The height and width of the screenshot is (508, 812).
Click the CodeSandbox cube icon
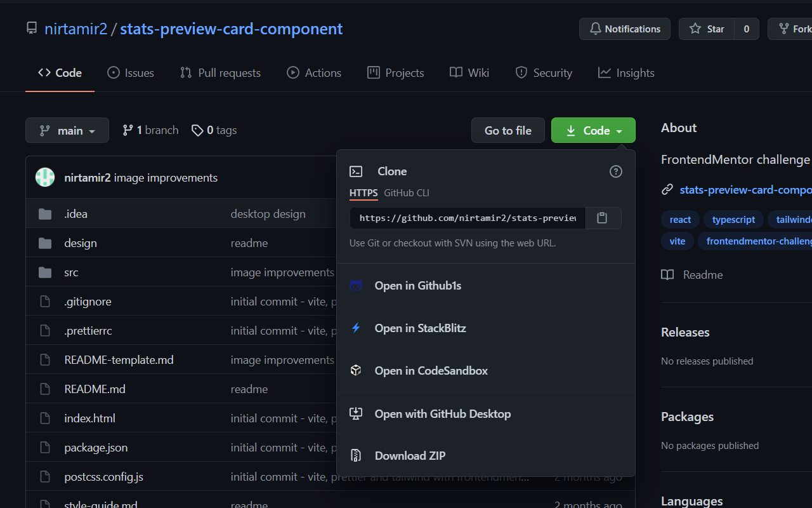tap(355, 370)
